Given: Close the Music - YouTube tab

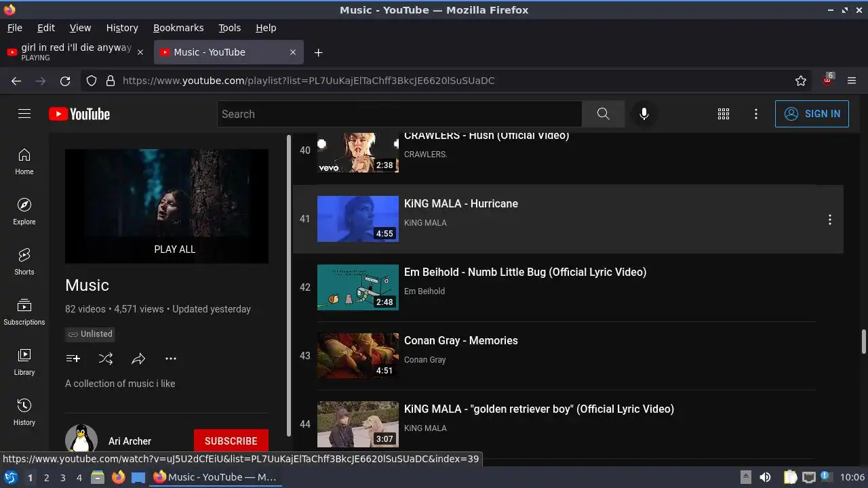Looking at the screenshot, I should coord(293,52).
